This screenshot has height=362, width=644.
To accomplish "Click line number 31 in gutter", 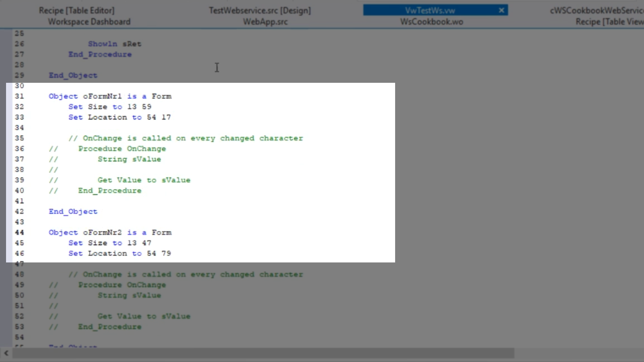I will click(19, 96).
